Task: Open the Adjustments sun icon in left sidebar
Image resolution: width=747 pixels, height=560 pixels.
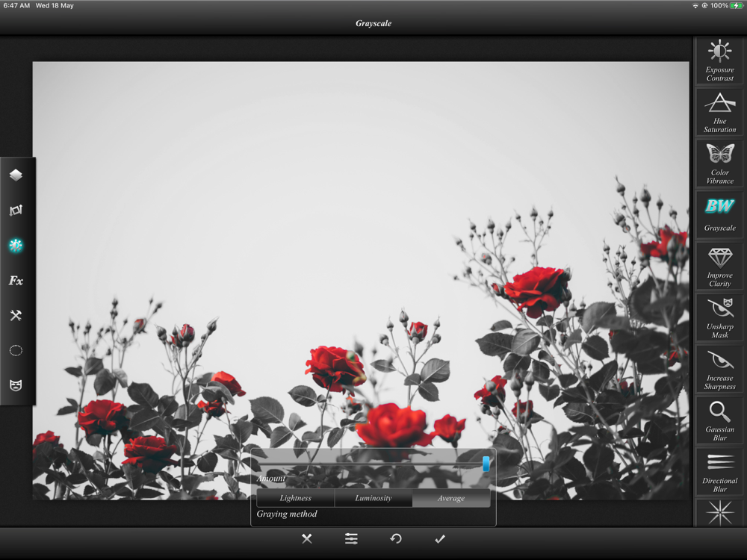Action: click(x=16, y=245)
